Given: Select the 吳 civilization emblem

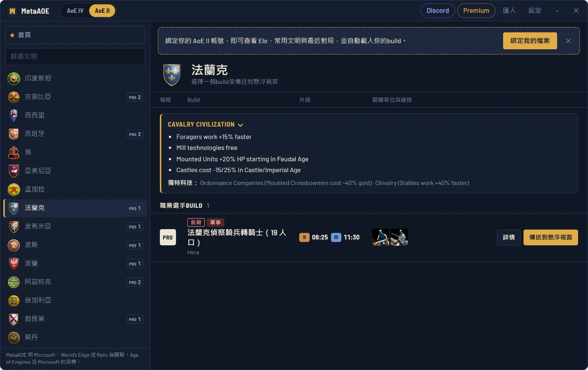Looking at the screenshot, I should coord(14,152).
